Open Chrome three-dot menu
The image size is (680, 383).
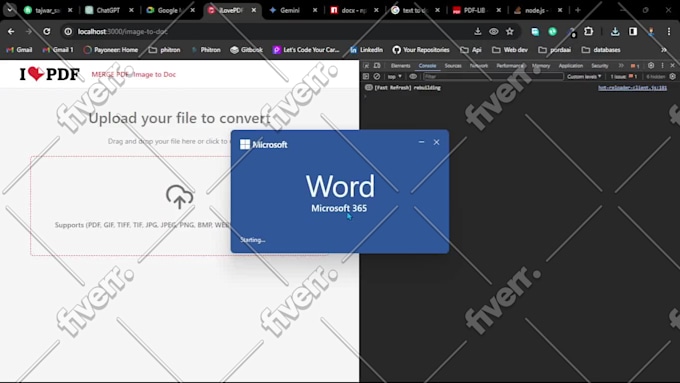click(669, 31)
